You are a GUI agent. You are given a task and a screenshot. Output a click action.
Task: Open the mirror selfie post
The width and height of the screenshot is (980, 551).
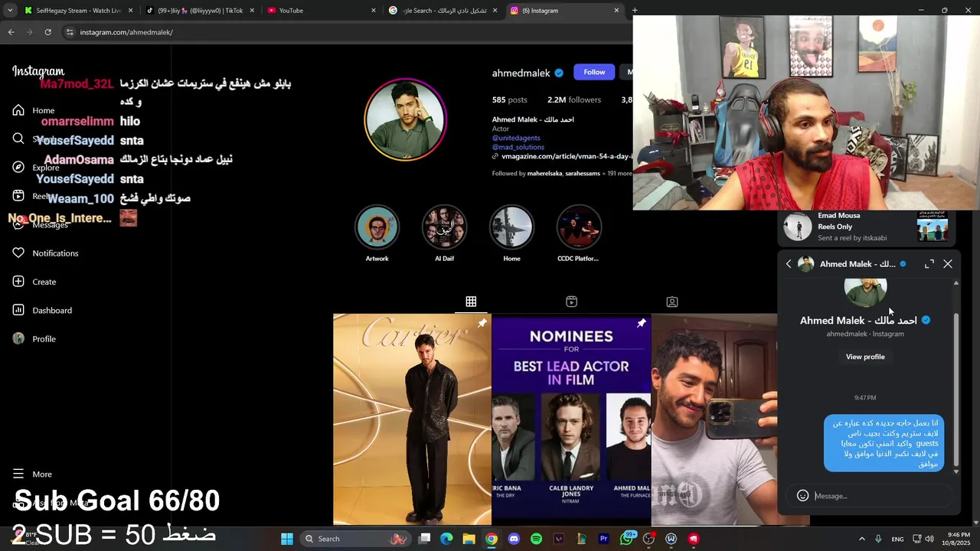[714, 419]
